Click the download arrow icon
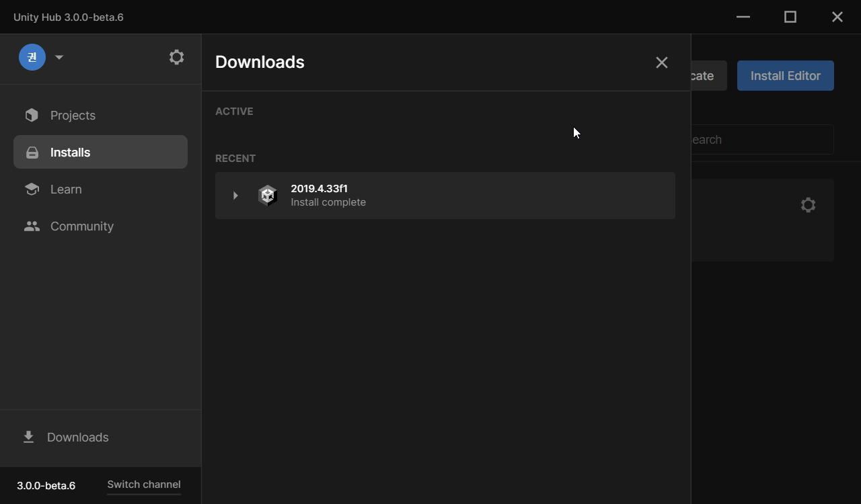Screen dimensions: 861x504 (x=28, y=437)
